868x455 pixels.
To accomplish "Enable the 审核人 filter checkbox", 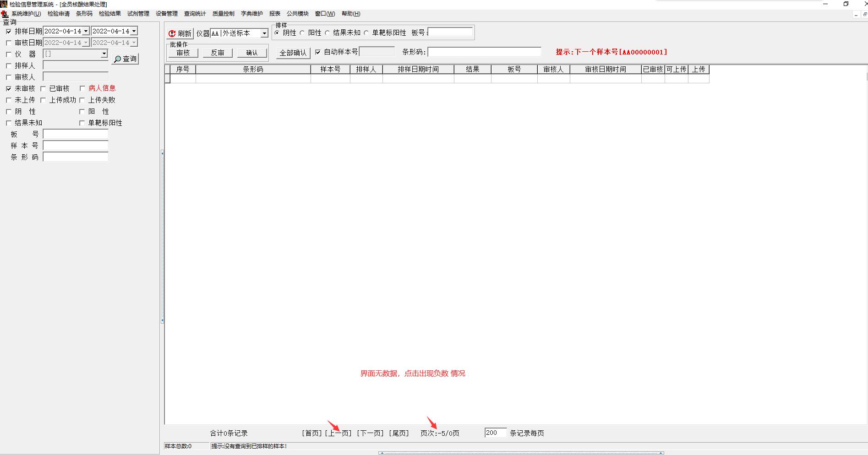I will tap(9, 77).
